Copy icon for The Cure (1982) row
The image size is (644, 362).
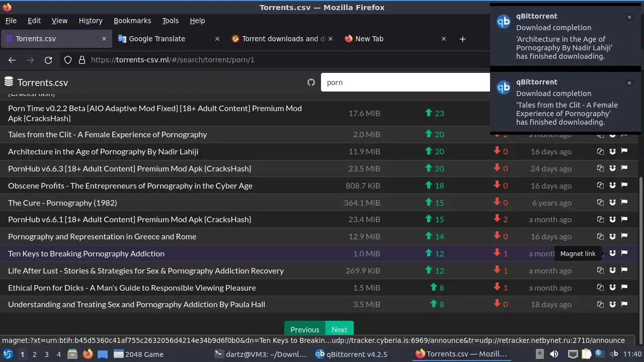600,202
